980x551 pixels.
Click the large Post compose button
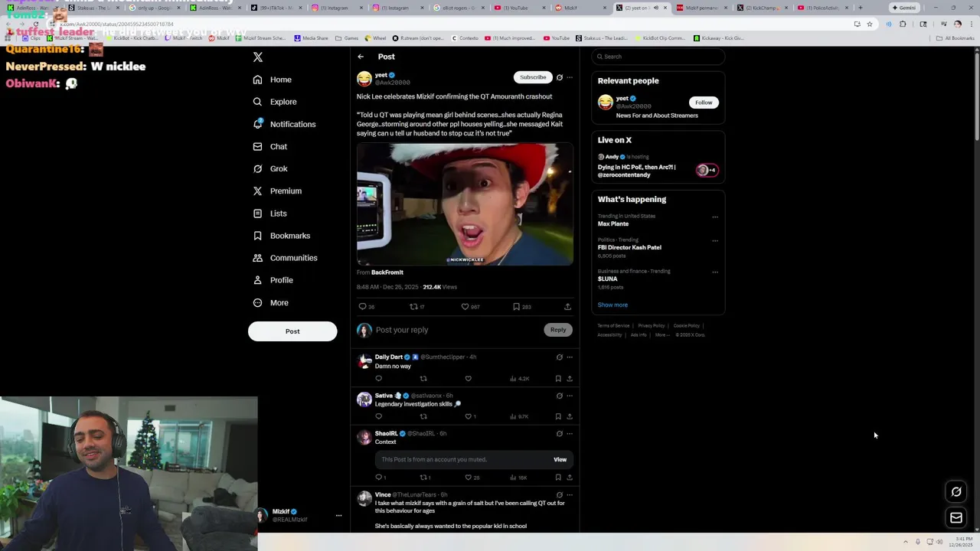[292, 331]
